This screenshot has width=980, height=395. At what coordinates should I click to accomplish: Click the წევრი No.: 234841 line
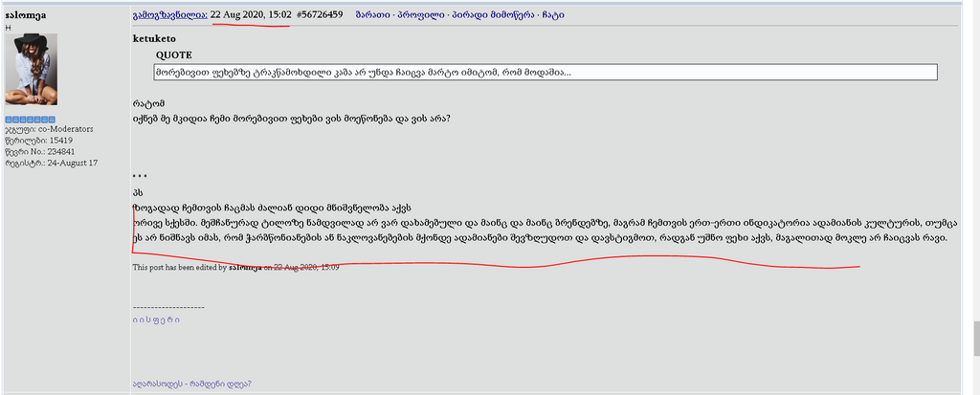coord(40,152)
